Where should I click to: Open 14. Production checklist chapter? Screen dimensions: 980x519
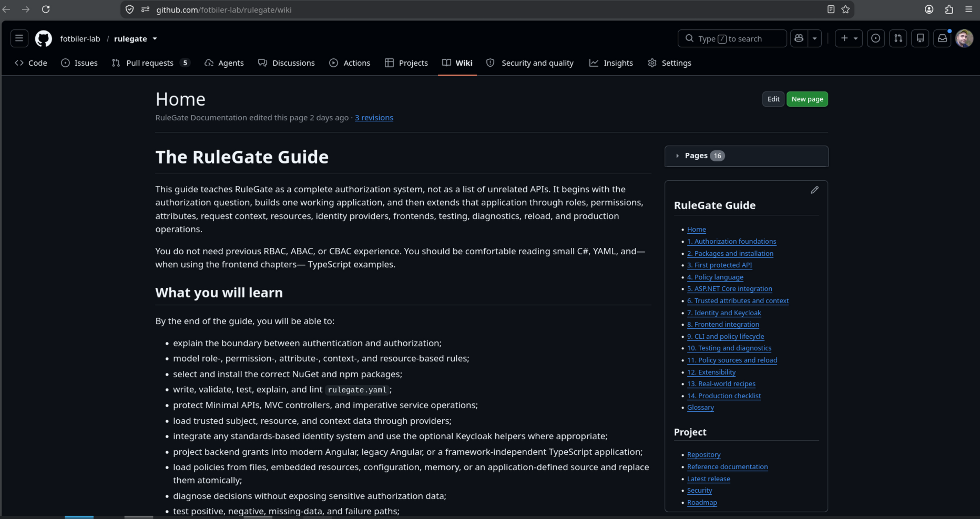point(724,396)
